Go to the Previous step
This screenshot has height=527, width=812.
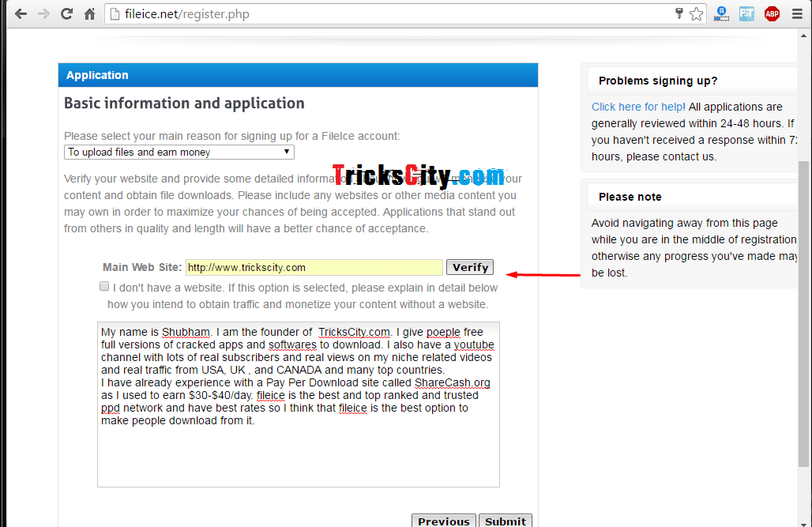click(x=444, y=521)
